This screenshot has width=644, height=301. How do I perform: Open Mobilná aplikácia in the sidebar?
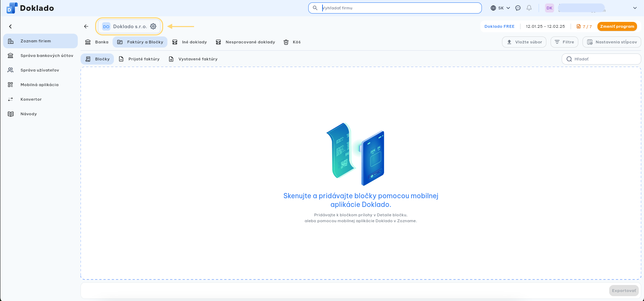40,85
